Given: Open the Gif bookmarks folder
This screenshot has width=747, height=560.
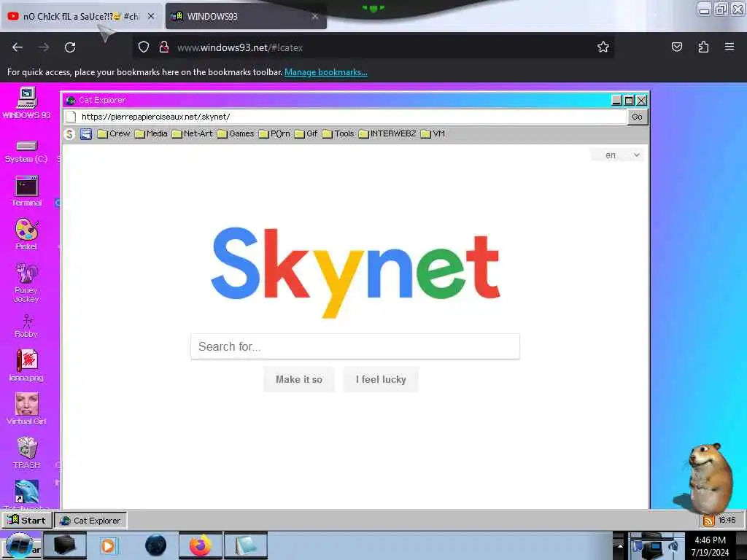Looking at the screenshot, I should click(x=306, y=134).
